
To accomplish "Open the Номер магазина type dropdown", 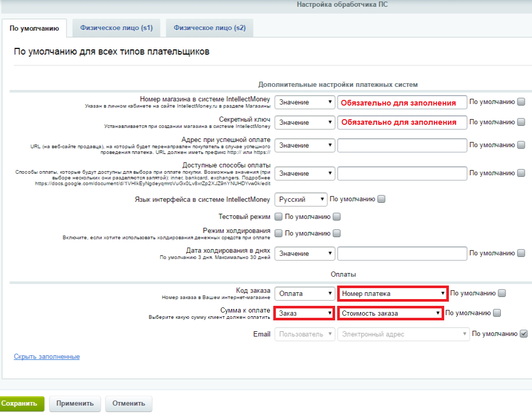I will coord(305,102).
